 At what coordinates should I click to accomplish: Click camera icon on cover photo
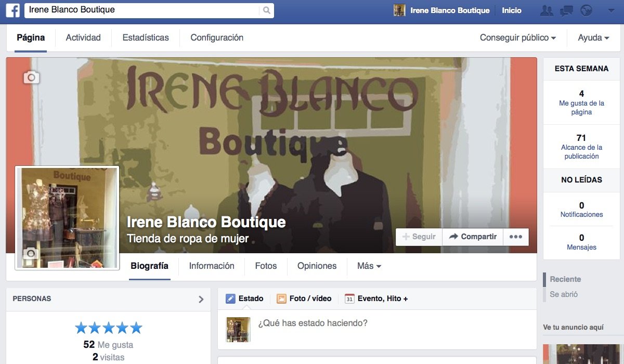point(31,77)
